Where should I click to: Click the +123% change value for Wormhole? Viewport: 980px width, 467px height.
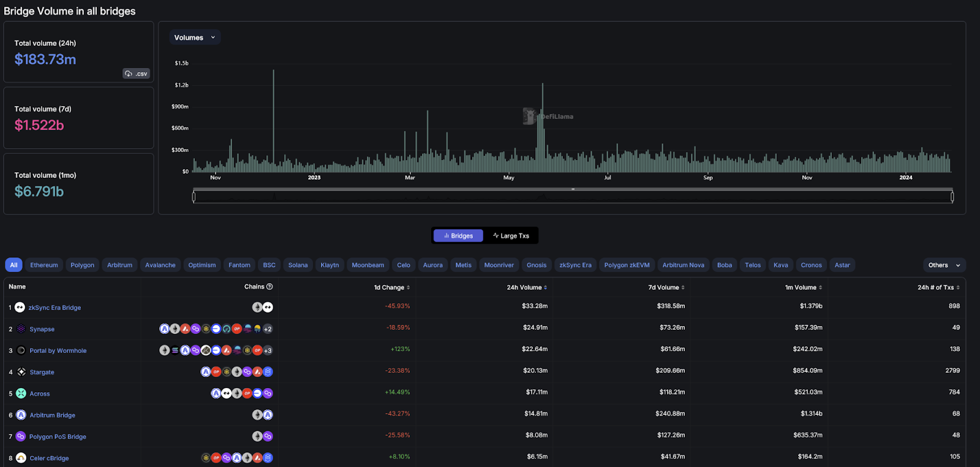coord(401,349)
